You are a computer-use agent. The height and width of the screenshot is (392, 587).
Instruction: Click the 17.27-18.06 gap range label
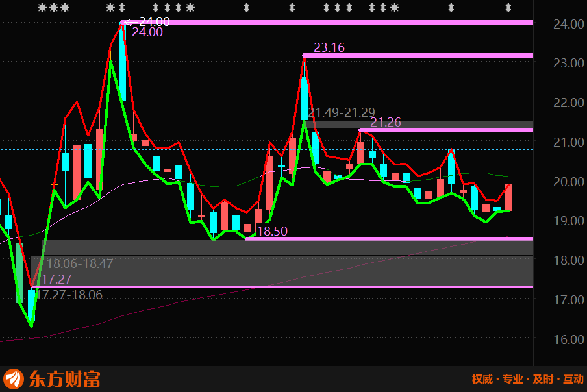(69, 295)
